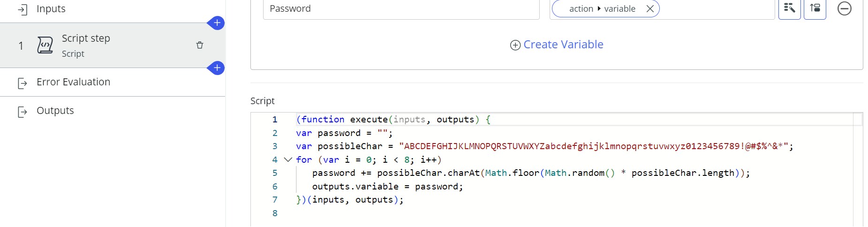Click the Create Variable plus icon

(x=515, y=45)
